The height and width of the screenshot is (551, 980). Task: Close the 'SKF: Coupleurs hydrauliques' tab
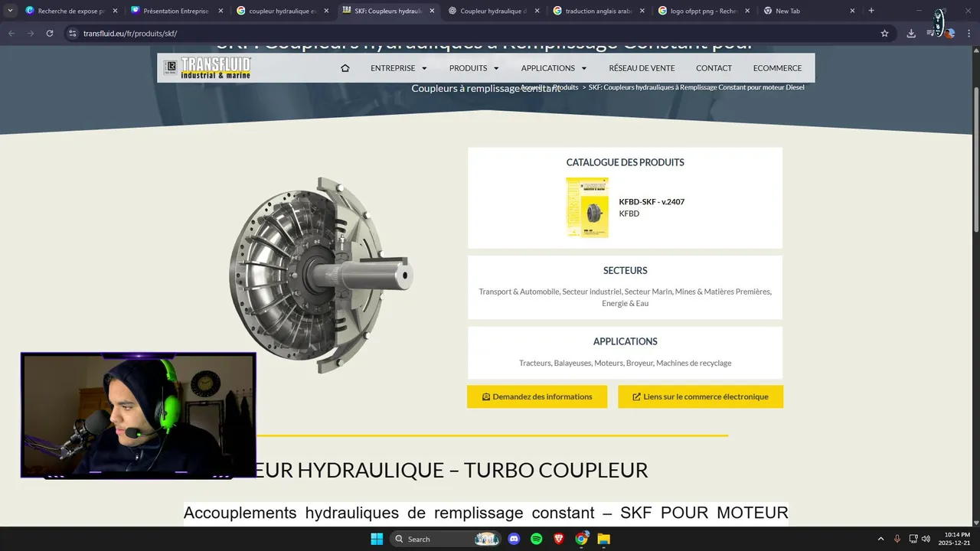coord(432,11)
